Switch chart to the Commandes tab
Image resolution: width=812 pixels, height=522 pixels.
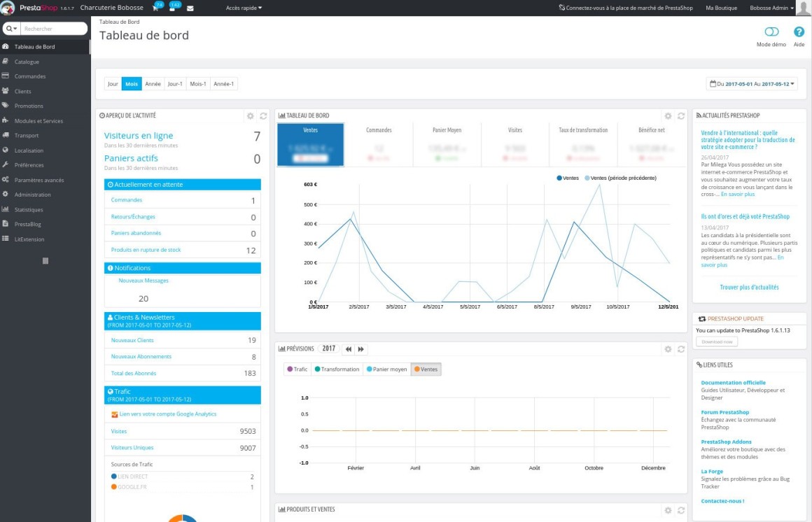[x=379, y=144]
